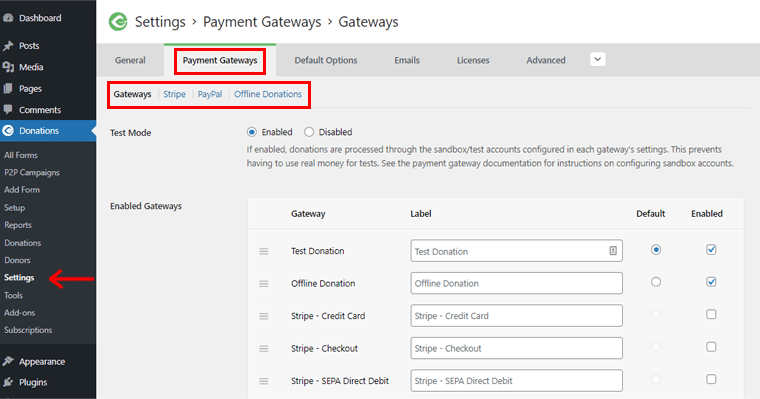
Task: Click the drag handle for Offline Donation row
Action: point(264,284)
